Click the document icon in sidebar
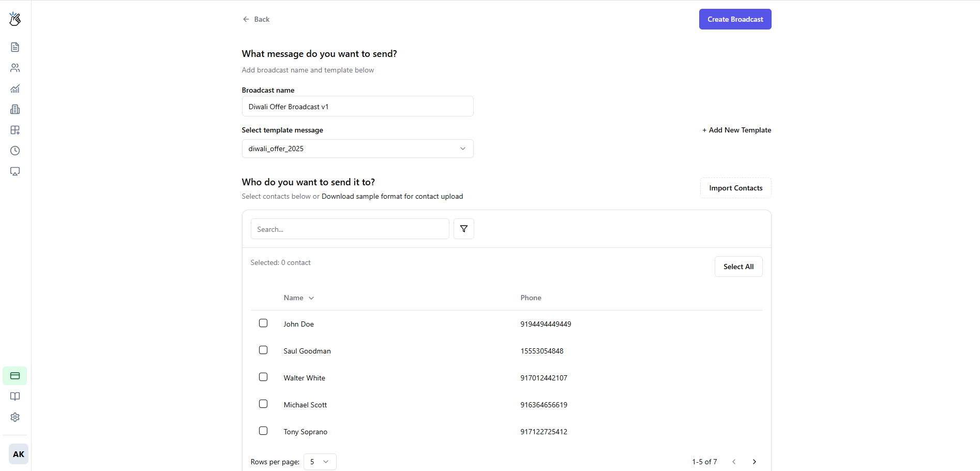Screen dimensions: 980x471 click(15, 47)
